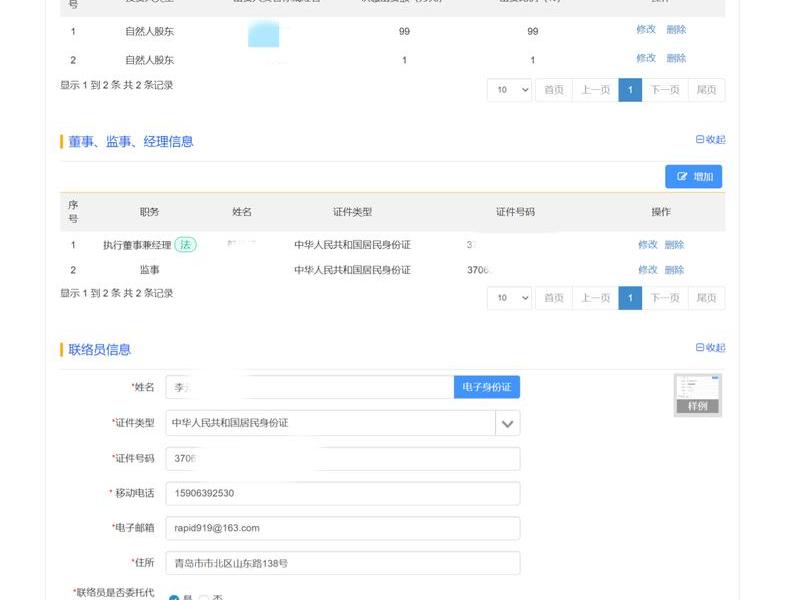This screenshot has width=800, height=600.
Task: Click 删除 for 执行董事兼经理 row
Action: tap(674, 245)
